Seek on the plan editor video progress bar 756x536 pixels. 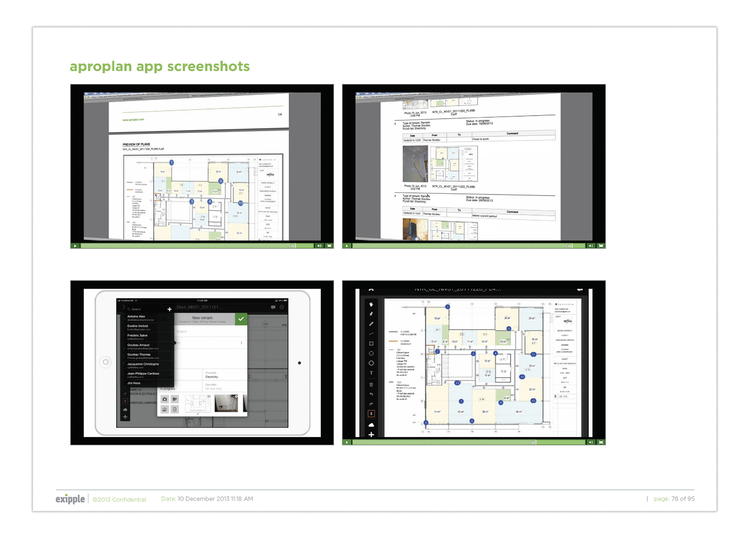(469, 443)
